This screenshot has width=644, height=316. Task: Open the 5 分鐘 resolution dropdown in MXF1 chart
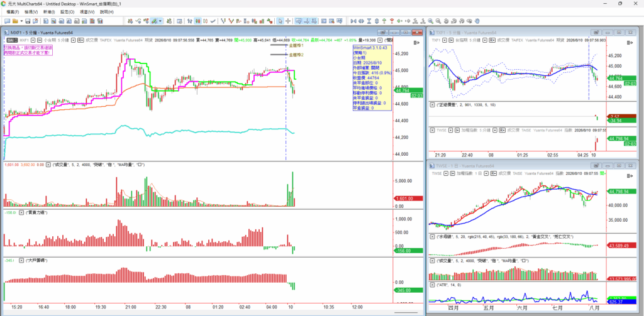pyautogui.click(x=73, y=40)
